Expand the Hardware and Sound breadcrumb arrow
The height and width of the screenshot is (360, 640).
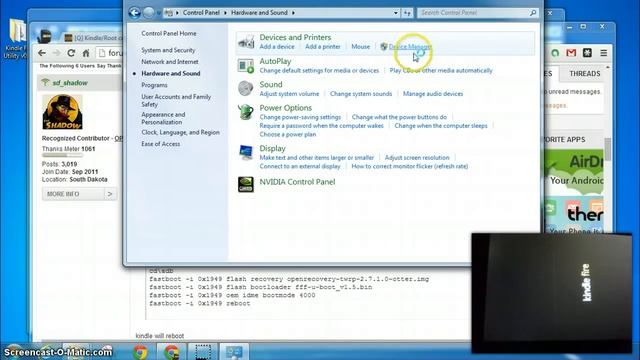click(293, 13)
